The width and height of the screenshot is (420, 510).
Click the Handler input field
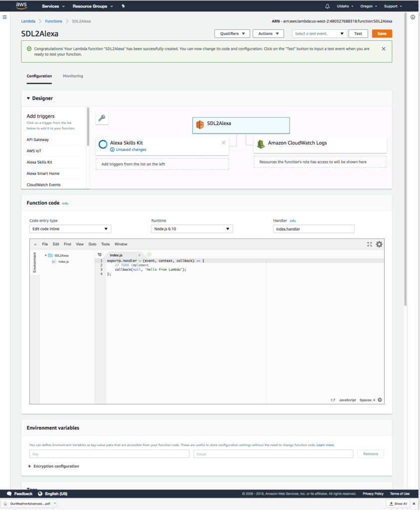(314, 229)
